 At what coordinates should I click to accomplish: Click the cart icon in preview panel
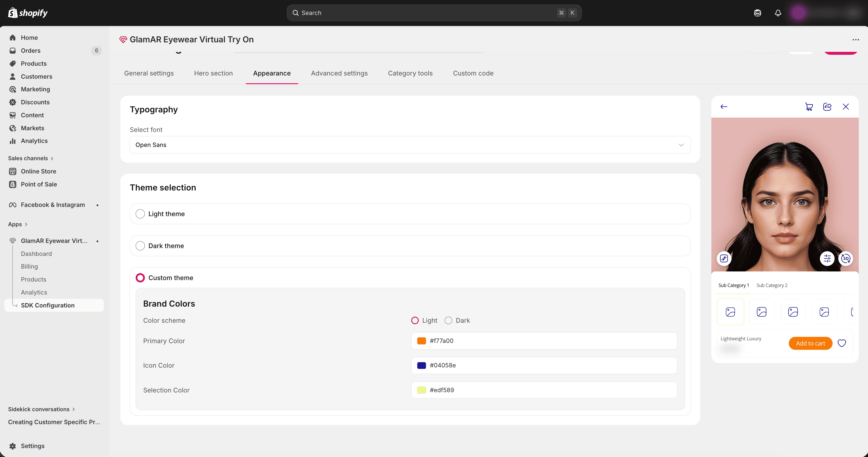coord(809,107)
